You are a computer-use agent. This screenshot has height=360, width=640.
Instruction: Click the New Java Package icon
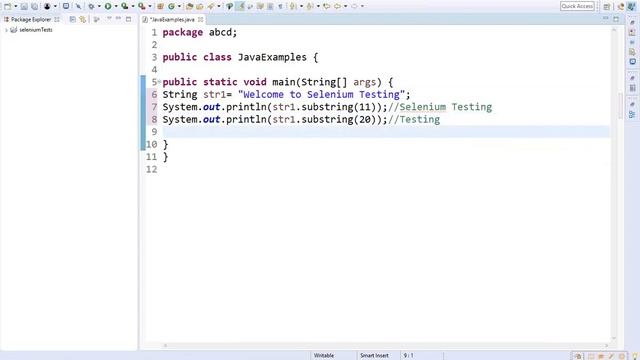(160, 6)
